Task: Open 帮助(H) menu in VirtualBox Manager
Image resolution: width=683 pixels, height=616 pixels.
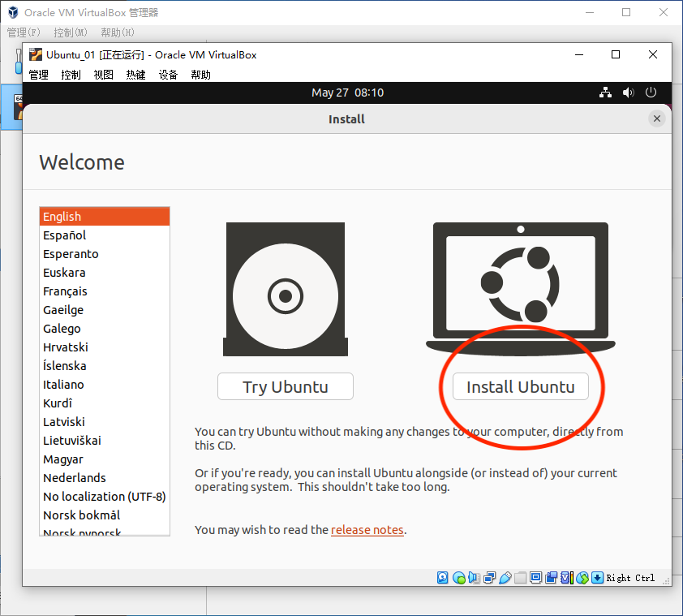Action: (x=117, y=32)
